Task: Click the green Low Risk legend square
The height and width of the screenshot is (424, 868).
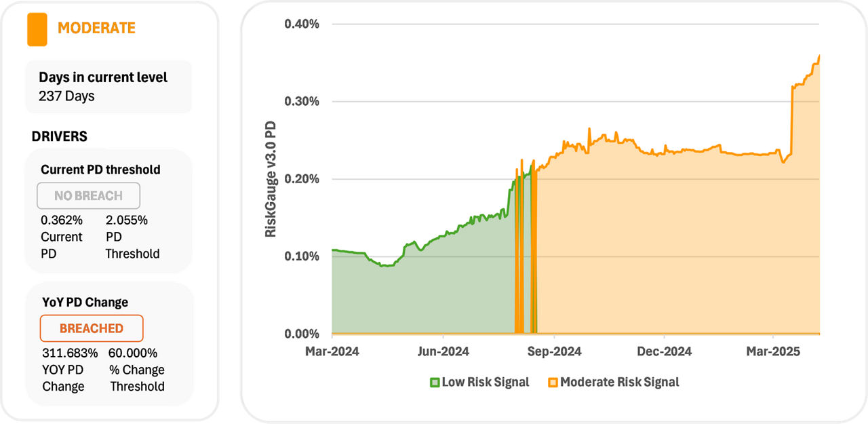Action: [x=435, y=383]
